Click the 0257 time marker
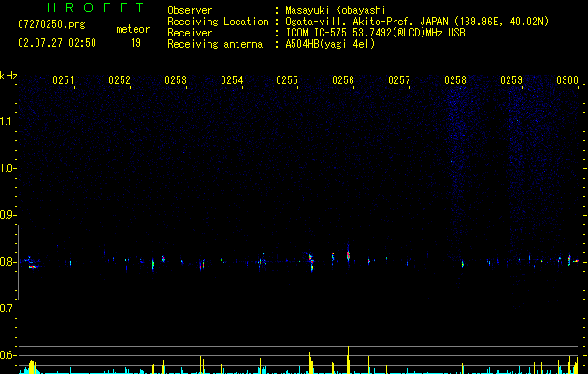This screenshot has height=374, width=588. click(x=399, y=79)
